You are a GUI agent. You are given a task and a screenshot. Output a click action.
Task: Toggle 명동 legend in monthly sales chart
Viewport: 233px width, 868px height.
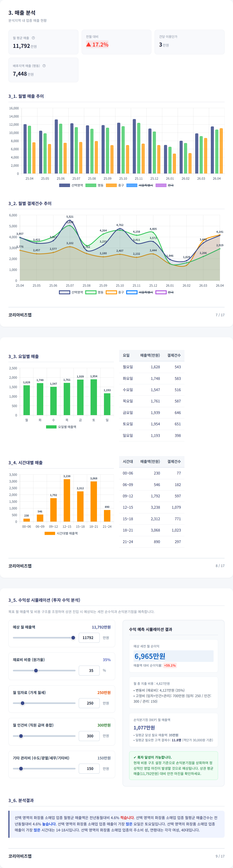[x=94, y=185]
